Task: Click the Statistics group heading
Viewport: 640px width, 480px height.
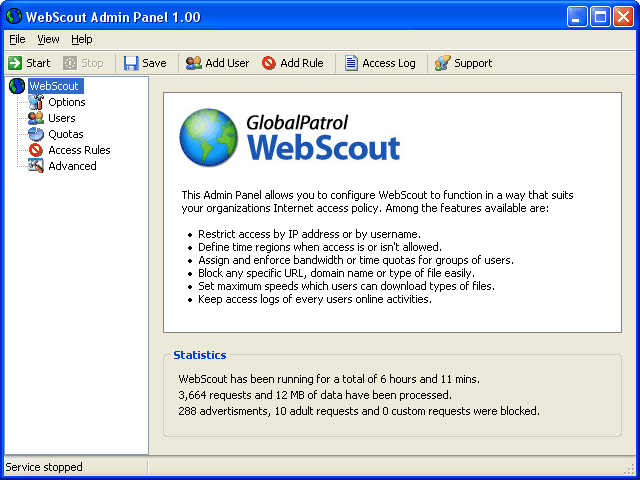Action: [200, 355]
